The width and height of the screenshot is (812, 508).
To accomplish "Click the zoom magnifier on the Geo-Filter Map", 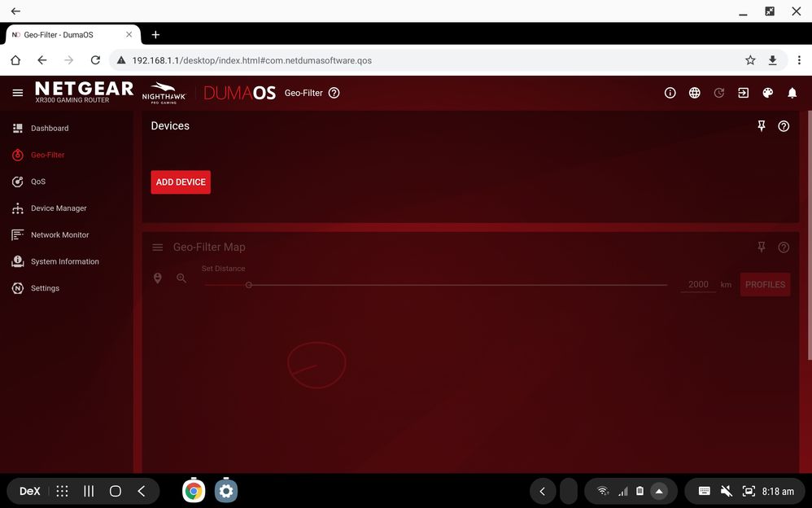I will (181, 278).
